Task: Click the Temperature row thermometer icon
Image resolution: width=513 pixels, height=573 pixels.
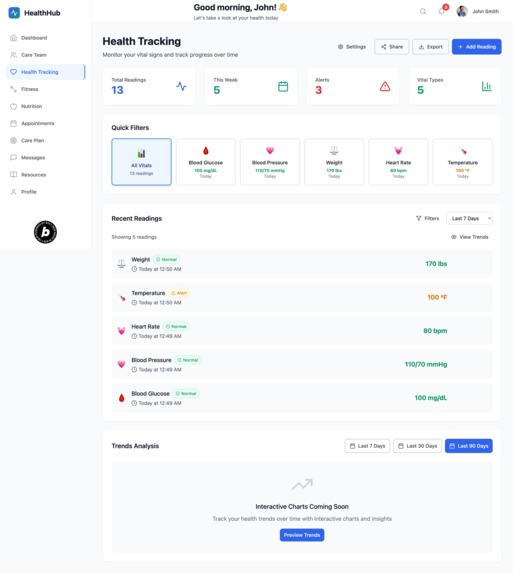Action: point(122,297)
